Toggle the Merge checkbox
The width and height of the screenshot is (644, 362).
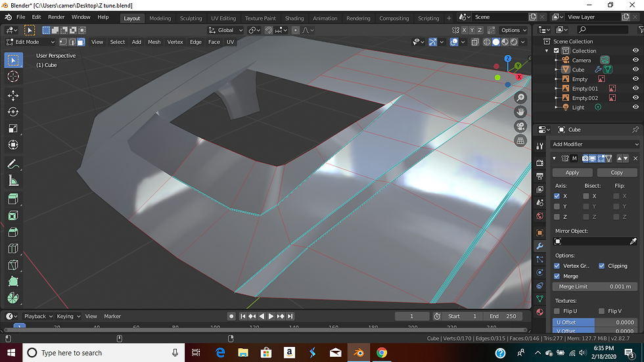click(557, 276)
